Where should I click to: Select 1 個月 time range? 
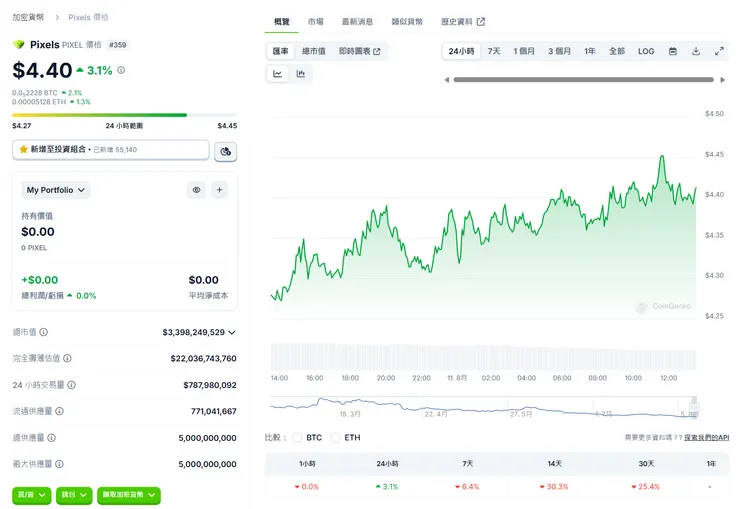tap(524, 51)
